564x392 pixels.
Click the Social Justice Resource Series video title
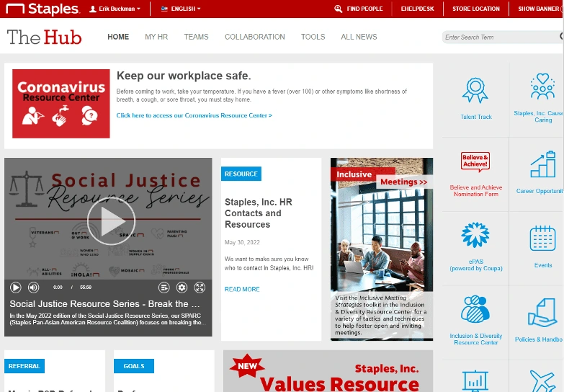point(104,304)
